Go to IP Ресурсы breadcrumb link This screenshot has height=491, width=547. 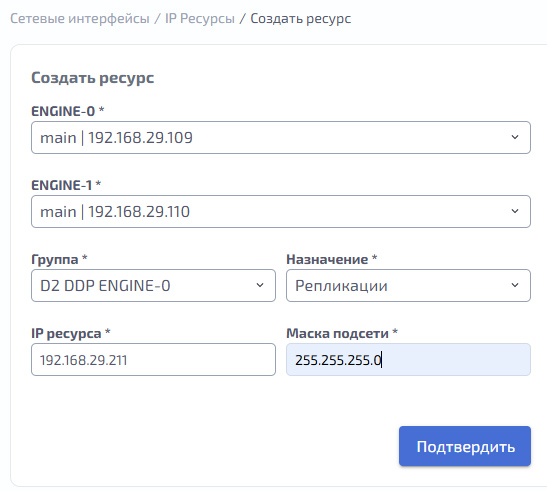pos(200,18)
